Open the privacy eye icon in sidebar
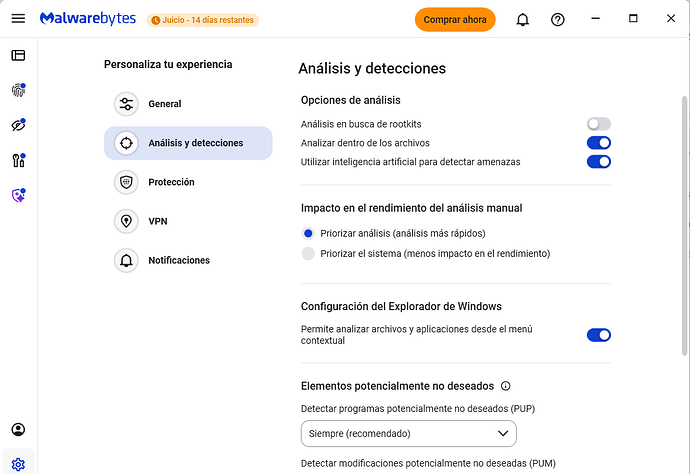The height and width of the screenshot is (474, 690). (18, 126)
